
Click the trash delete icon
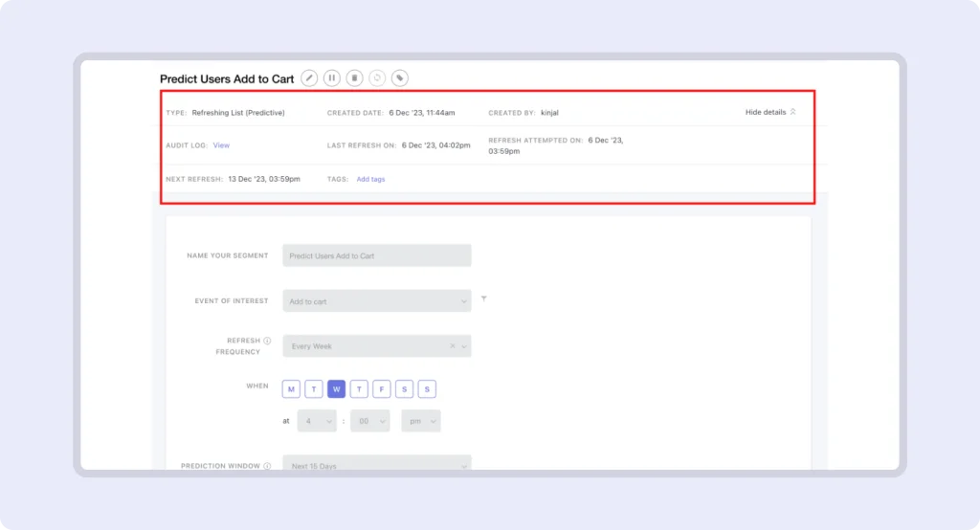pos(355,78)
